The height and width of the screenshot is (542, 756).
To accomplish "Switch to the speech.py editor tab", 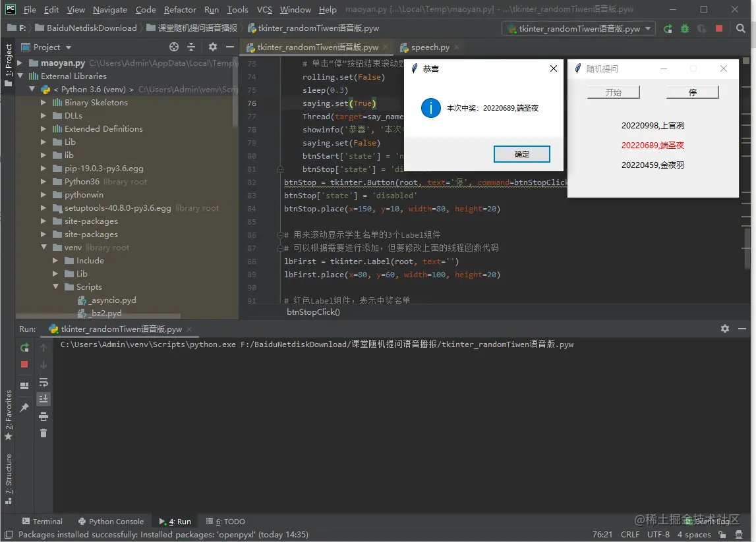I will (x=430, y=47).
